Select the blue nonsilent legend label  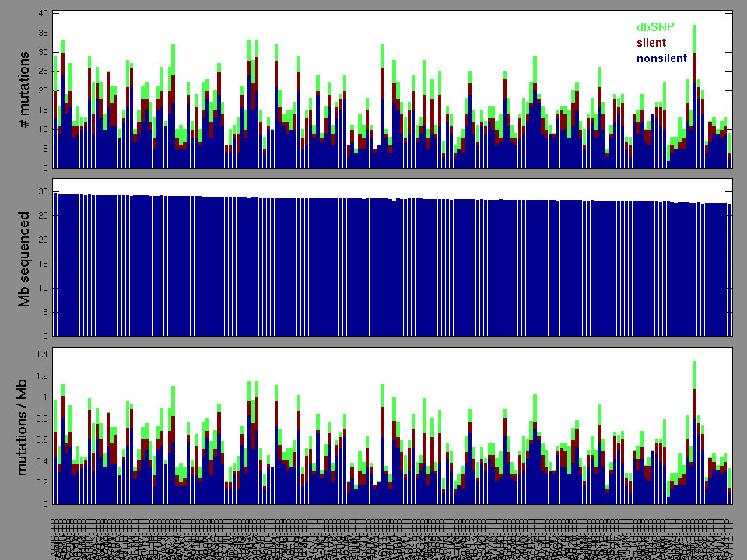coord(661,58)
